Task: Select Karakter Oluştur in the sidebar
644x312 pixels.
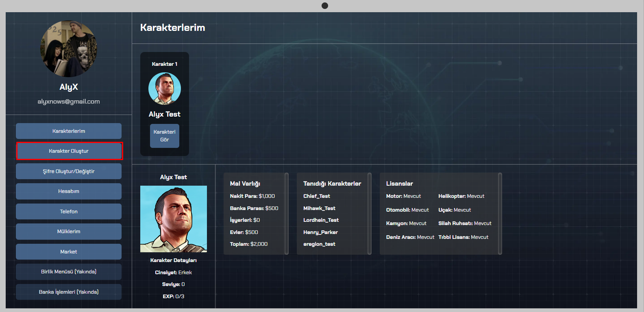Action: [69, 151]
